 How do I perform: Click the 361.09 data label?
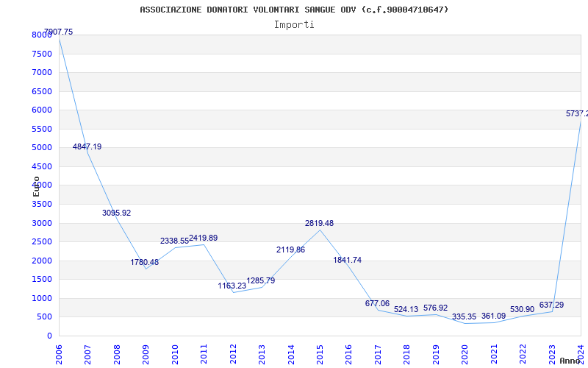[493, 316]
